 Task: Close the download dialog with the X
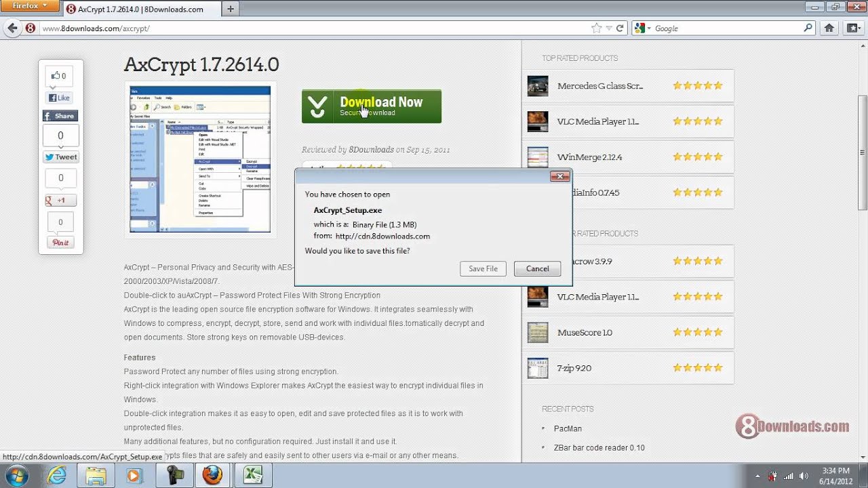coord(559,176)
